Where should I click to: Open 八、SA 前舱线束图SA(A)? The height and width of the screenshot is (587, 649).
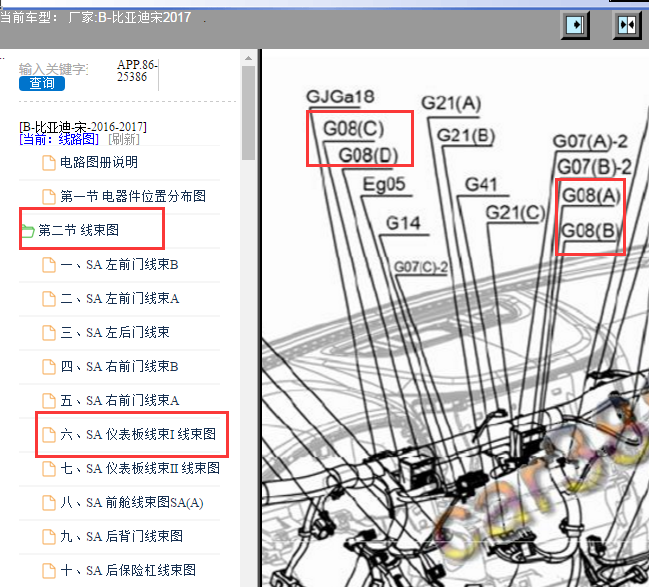tap(132, 502)
